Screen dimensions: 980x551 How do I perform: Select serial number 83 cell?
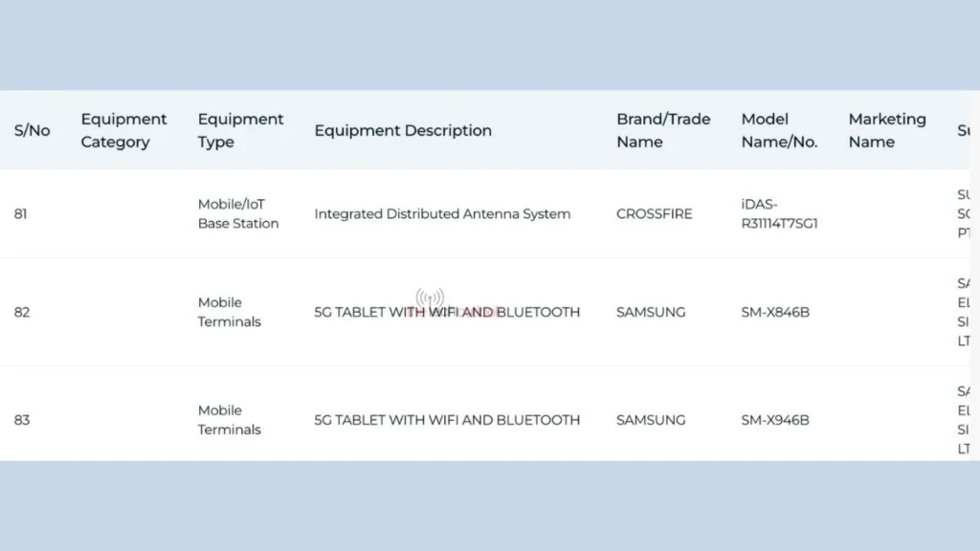coord(22,421)
